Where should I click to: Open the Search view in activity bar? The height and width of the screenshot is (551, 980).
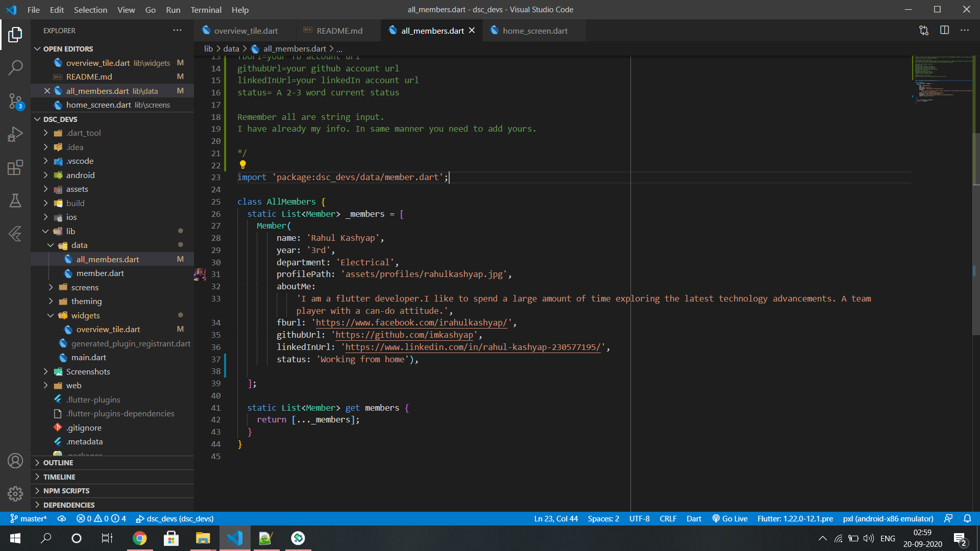[15, 67]
